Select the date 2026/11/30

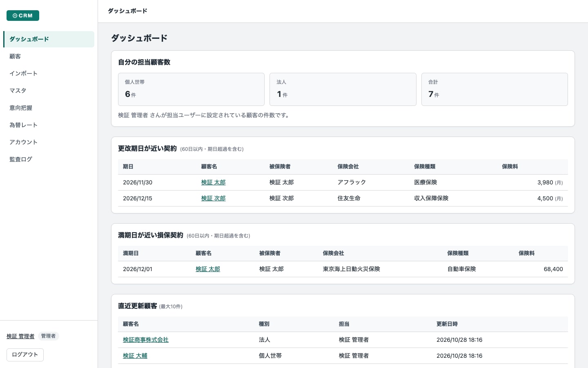click(138, 182)
